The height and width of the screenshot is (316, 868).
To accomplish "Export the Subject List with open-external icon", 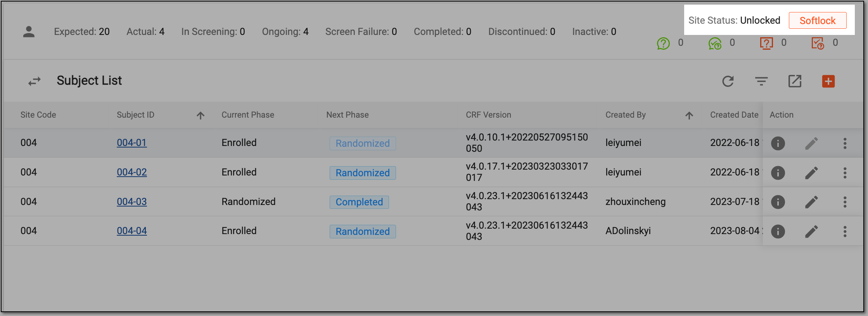I will 795,81.
